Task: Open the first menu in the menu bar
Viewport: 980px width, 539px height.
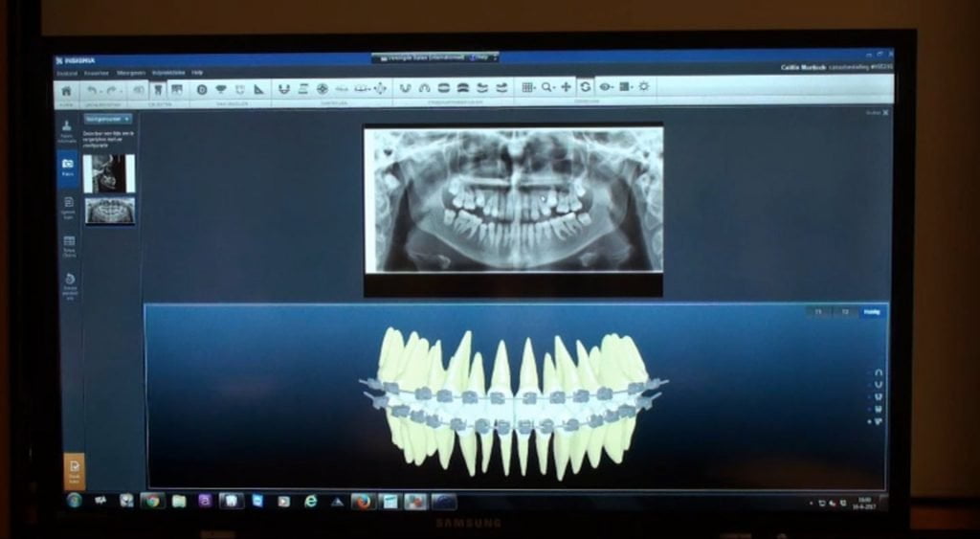Action: [x=67, y=72]
